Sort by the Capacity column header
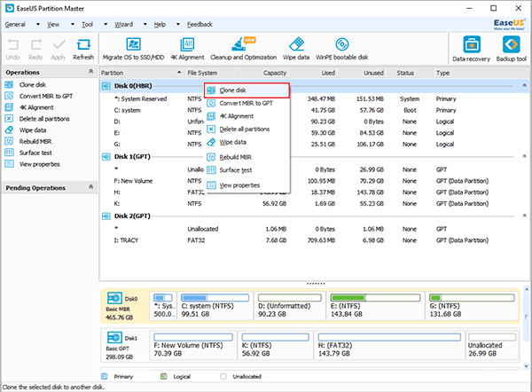 (264, 73)
